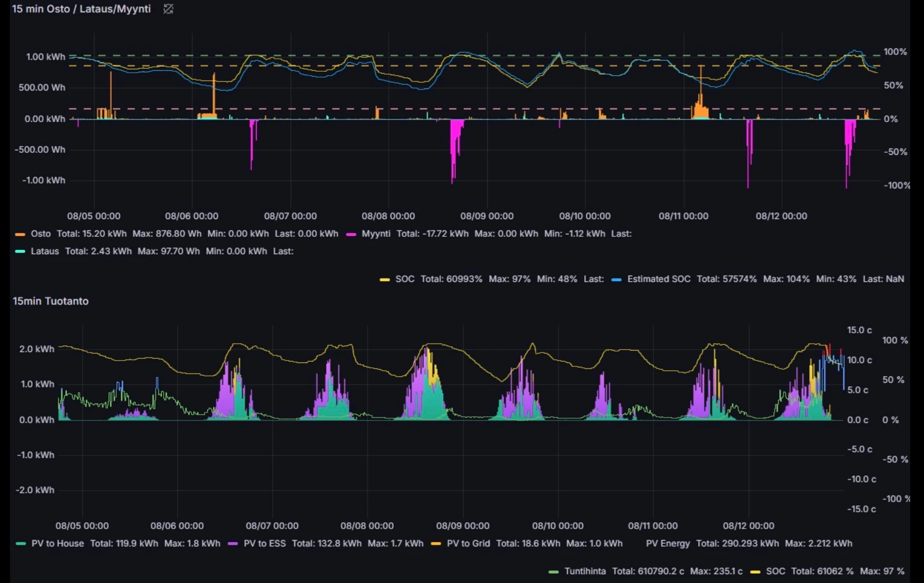
Task: Click the orange PV to Grid color swatch
Action: pos(436,544)
